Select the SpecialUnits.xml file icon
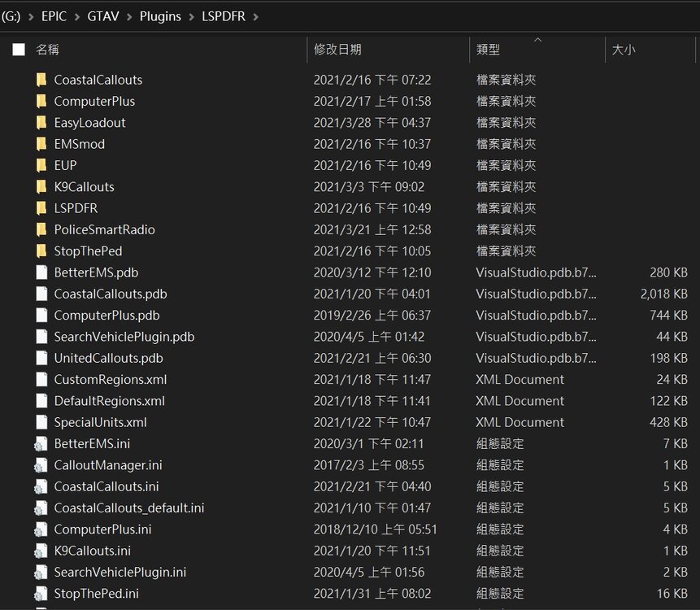 (41, 422)
